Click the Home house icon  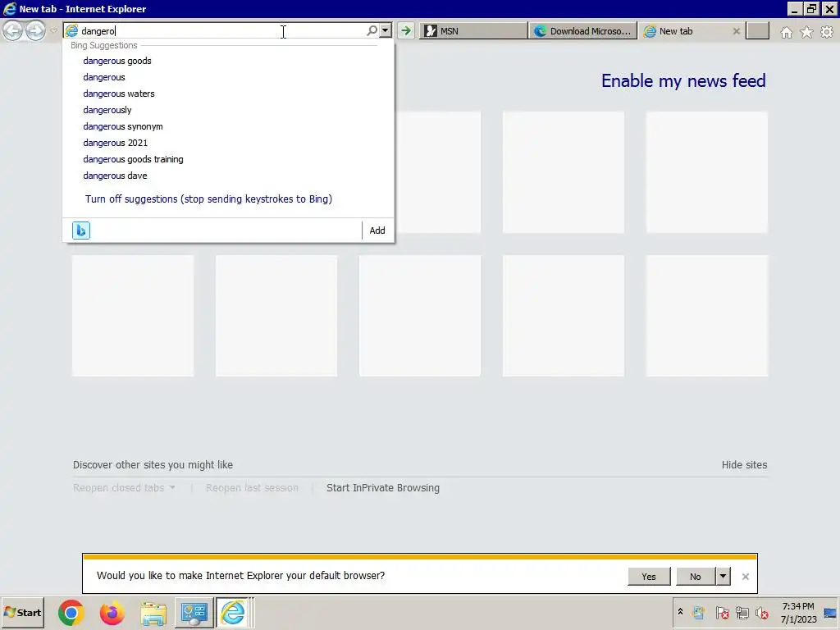(x=786, y=32)
